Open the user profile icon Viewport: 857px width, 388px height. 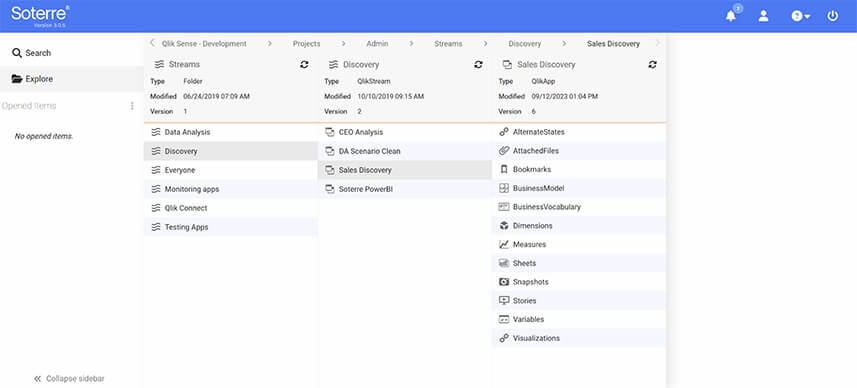(x=764, y=16)
